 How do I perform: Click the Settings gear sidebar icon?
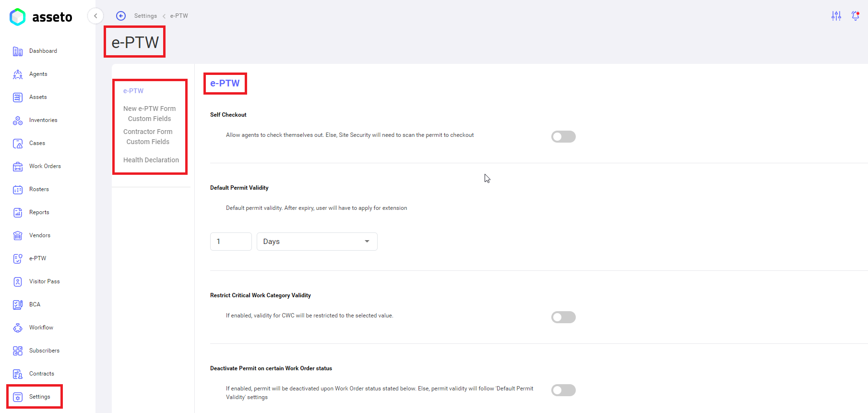coord(18,397)
